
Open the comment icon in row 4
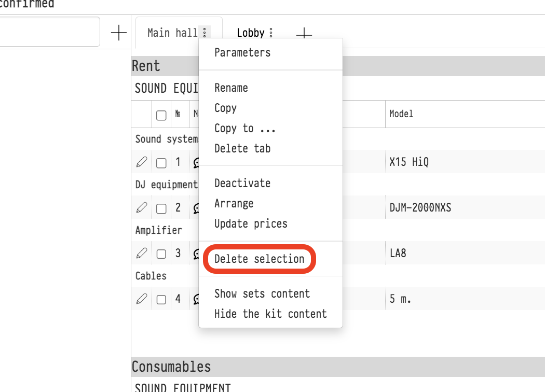coord(196,300)
